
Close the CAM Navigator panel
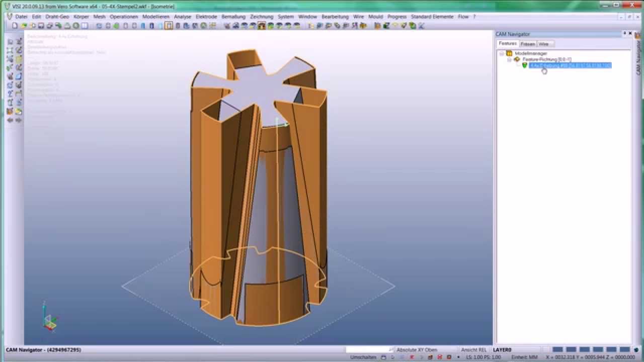(630, 34)
